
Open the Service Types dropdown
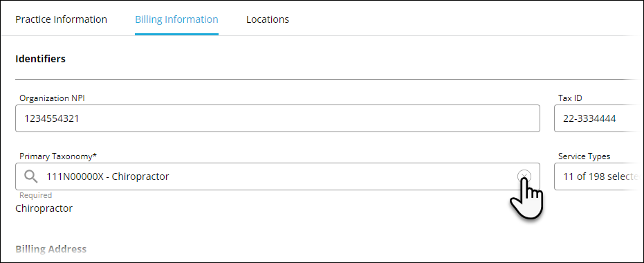pos(599,176)
